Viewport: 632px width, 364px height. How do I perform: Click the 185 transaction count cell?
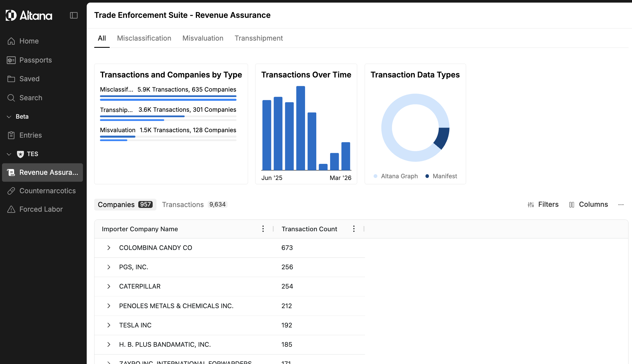[x=287, y=345]
